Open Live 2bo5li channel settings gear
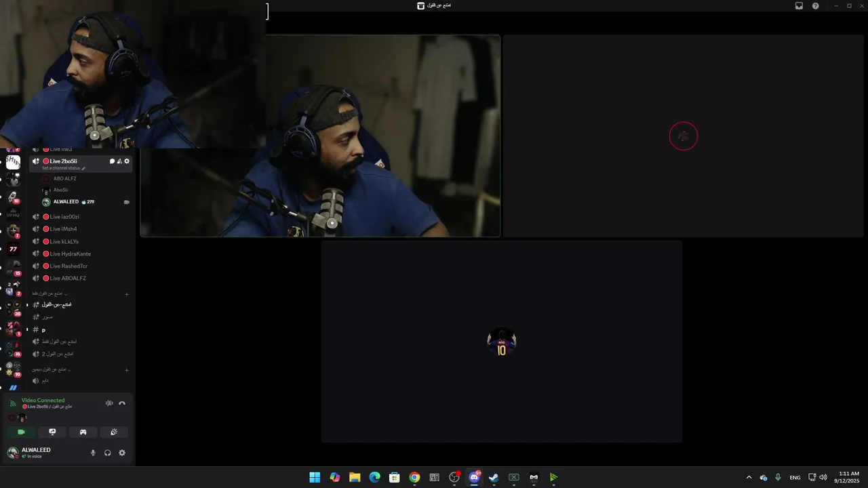 (126, 161)
